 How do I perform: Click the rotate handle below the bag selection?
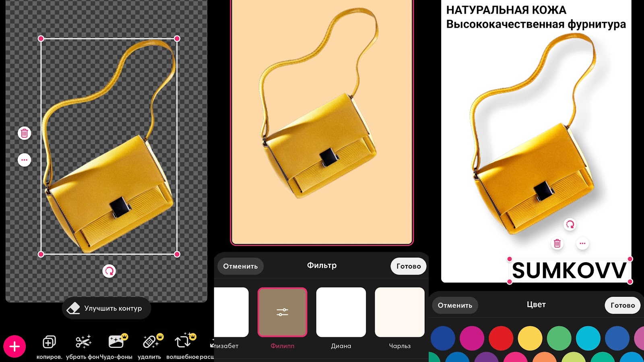pyautogui.click(x=109, y=271)
